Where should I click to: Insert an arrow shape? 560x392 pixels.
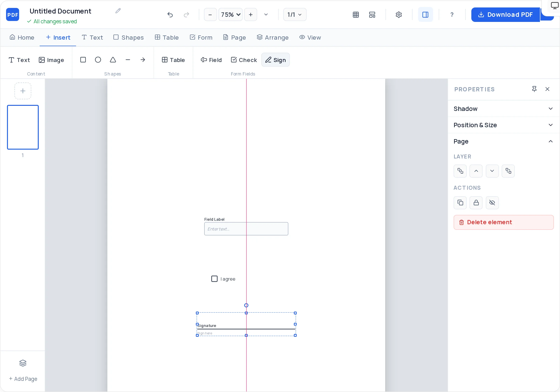tap(143, 60)
